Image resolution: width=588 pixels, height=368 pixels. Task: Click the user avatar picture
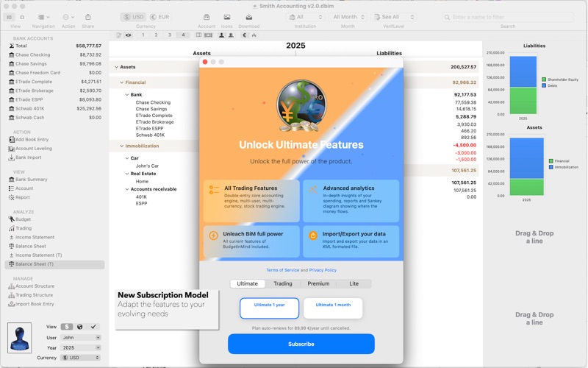coord(20,338)
